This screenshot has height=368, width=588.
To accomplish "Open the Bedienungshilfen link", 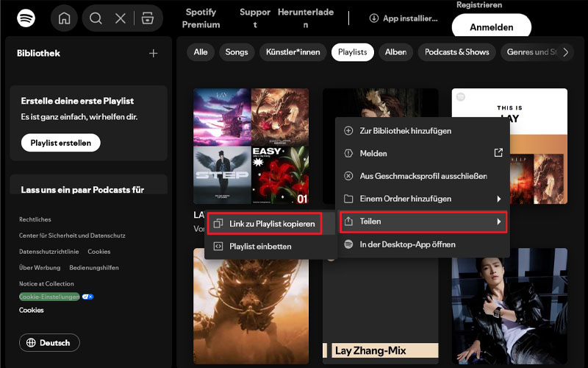I will point(94,268).
